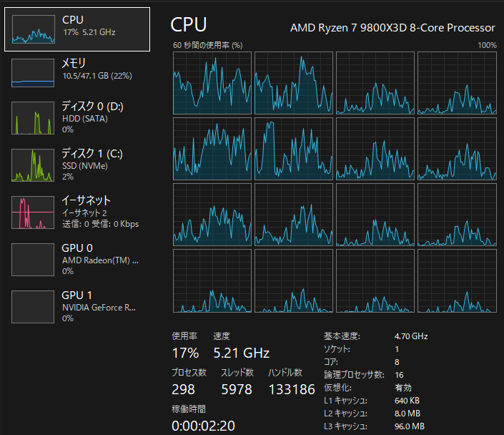Viewport: 504px width, 435px height.
Task: Select GPU 0 AMD Radeon graph icon
Action: point(33,260)
